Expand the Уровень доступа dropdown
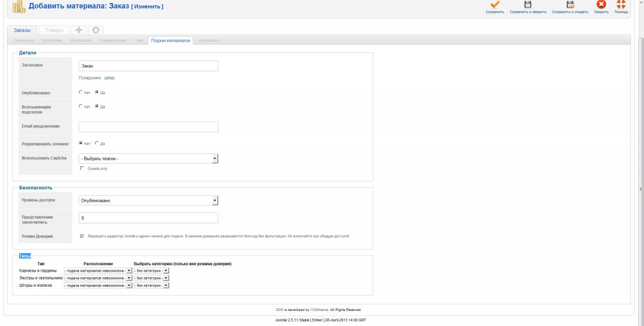644x326 pixels. [148, 201]
